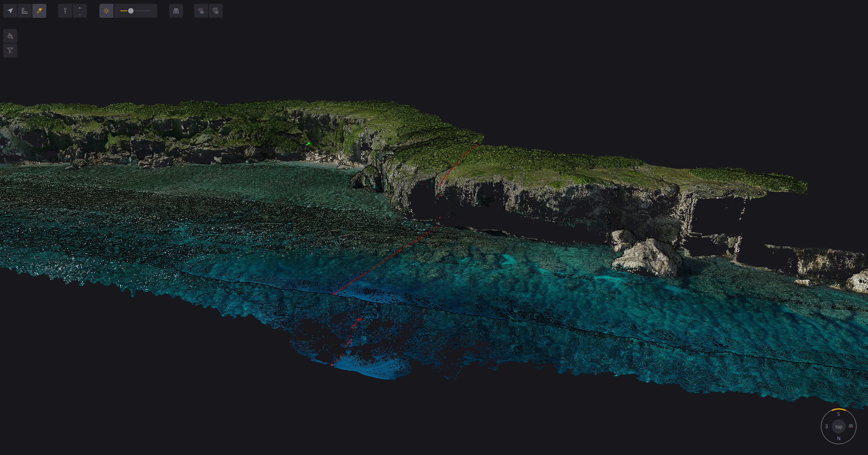868x455 pixels.
Task: Select the highlighted marker annotation tool
Action: pos(39,11)
